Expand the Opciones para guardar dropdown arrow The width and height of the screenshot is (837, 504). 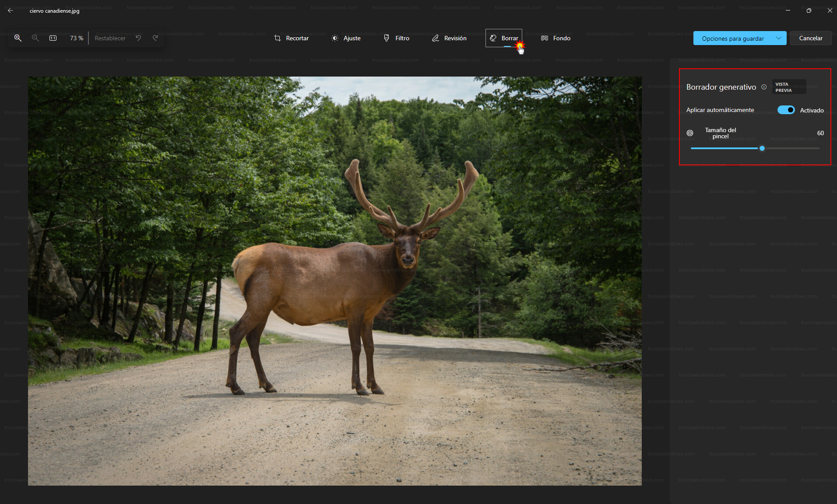pos(778,38)
